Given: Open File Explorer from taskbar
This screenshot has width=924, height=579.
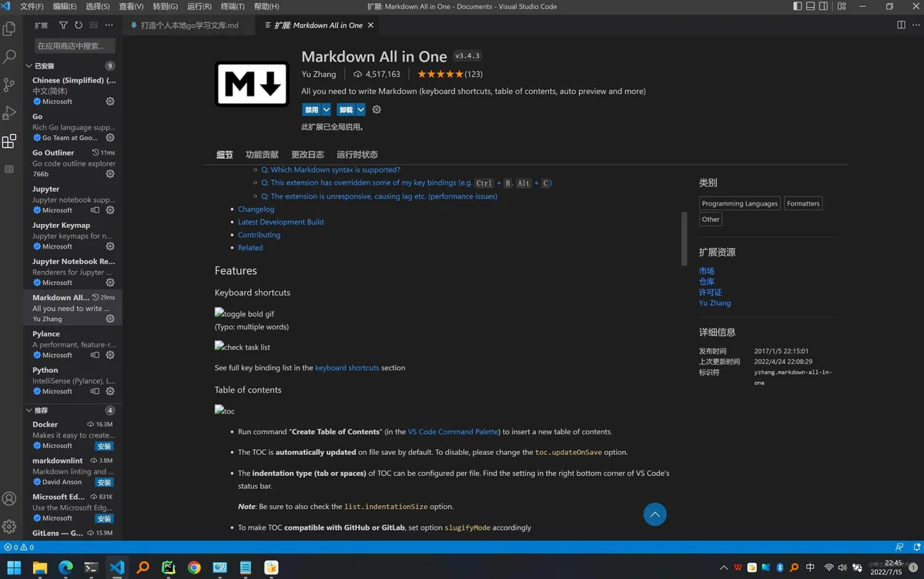Looking at the screenshot, I should click(x=40, y=568).
